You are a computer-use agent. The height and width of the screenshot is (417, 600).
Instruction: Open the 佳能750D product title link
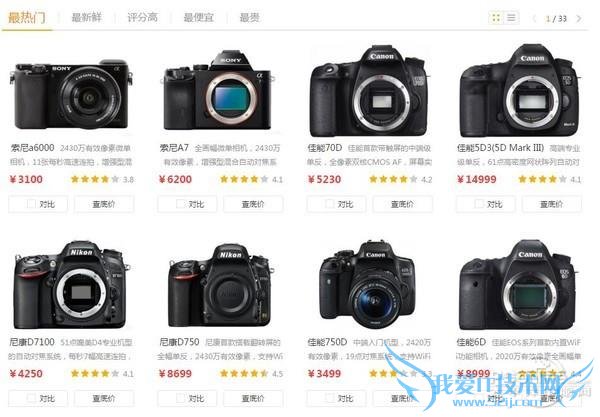[x=327, y=342]
